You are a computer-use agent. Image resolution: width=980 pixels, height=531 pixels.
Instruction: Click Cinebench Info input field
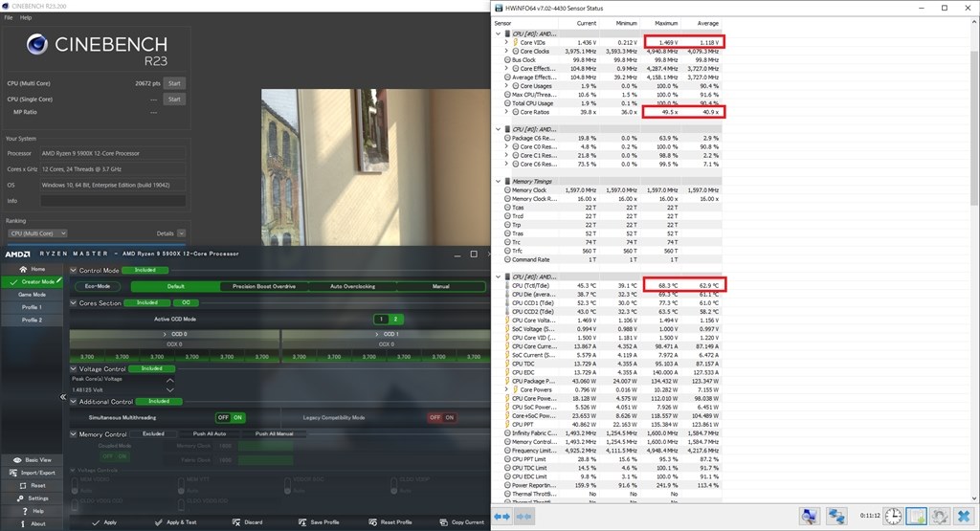[x=113, y=201]
